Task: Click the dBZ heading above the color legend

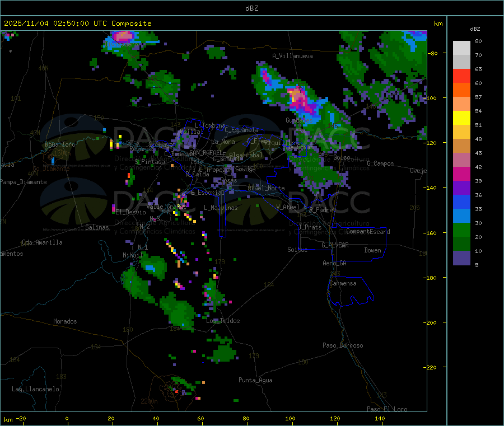Action: tap(475, 29)
